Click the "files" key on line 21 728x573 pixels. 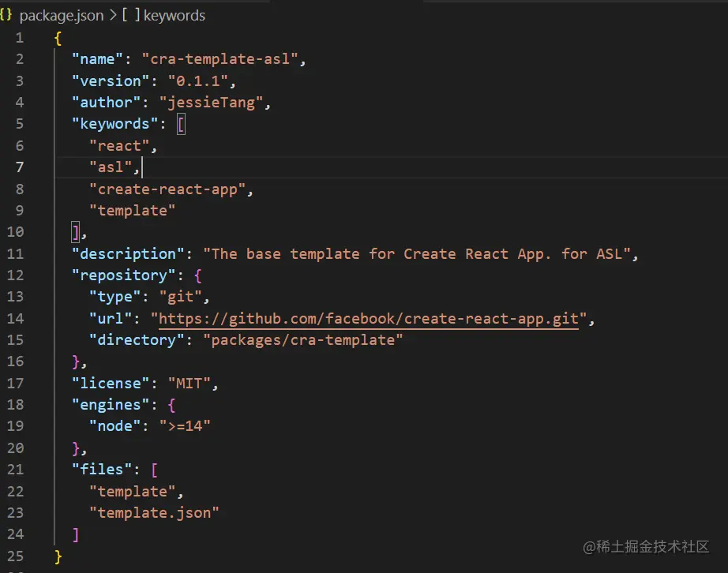tap(102, 470)
